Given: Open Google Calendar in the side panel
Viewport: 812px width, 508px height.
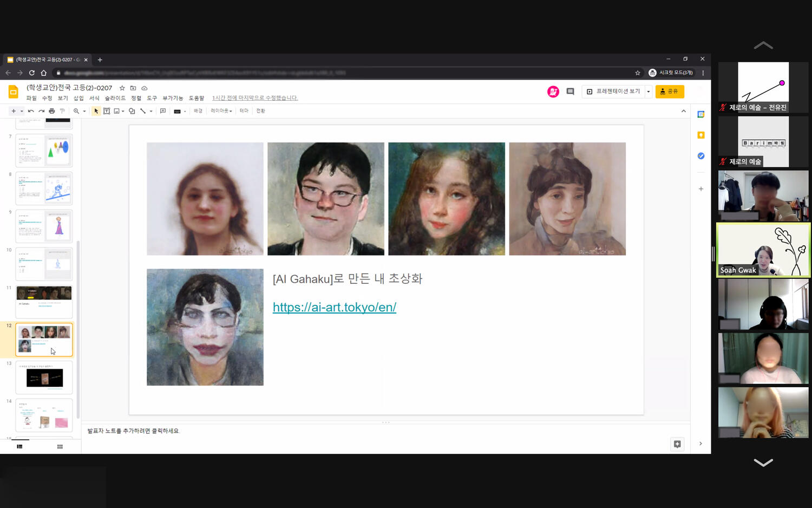Looking at the screenshot, I should [x=701, y=114].
